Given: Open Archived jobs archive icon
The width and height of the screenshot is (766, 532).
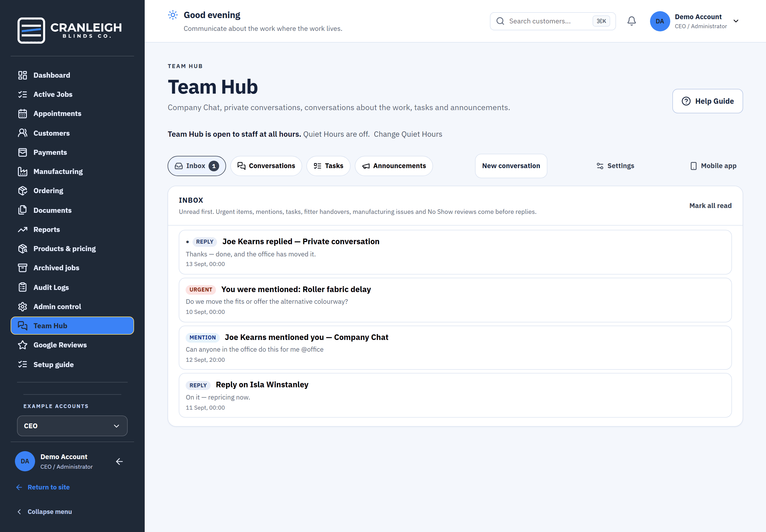Looking at the screenshot, I should point(22,268).
